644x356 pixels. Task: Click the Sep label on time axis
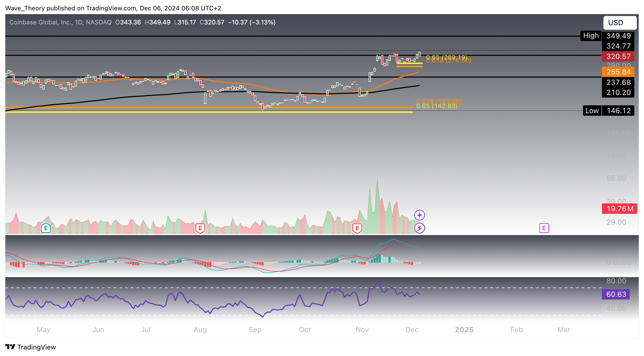pos(255,330)
